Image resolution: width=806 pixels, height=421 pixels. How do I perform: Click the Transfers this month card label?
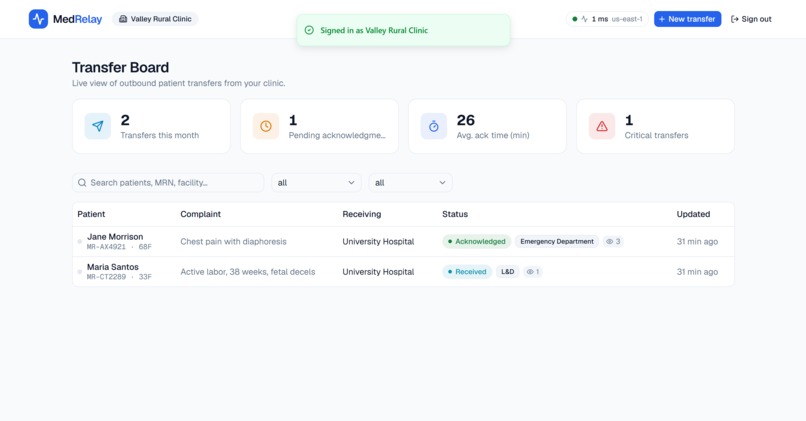(x=159, y=135)
